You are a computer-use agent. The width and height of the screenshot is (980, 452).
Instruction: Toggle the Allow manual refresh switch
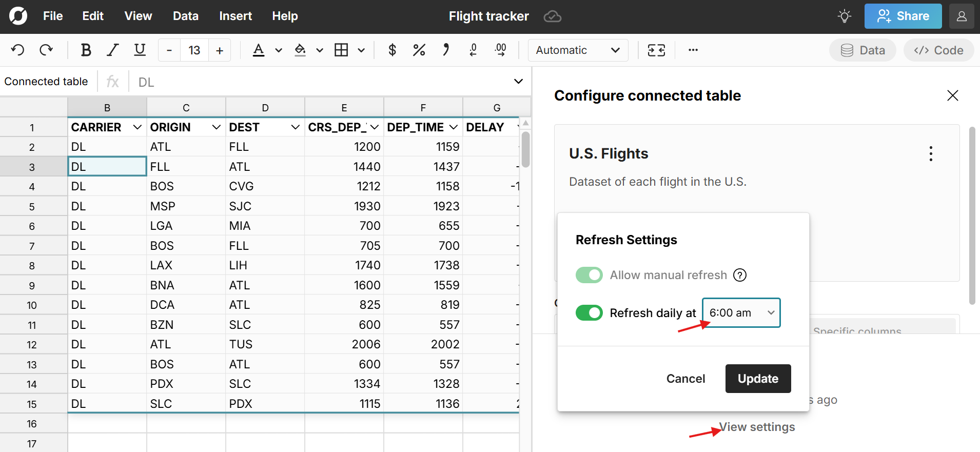[589, 275]
